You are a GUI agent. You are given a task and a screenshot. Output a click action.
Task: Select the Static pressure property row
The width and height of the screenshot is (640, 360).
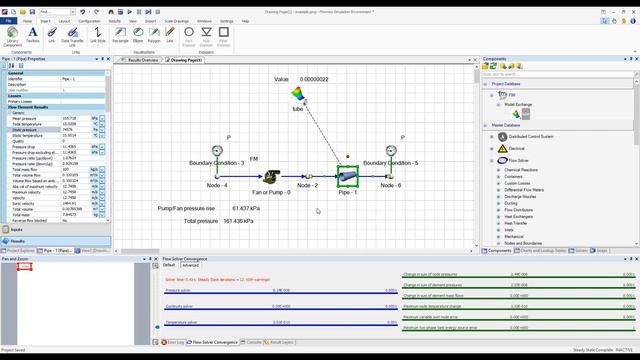pyautogui.click(x=56, y=130)
